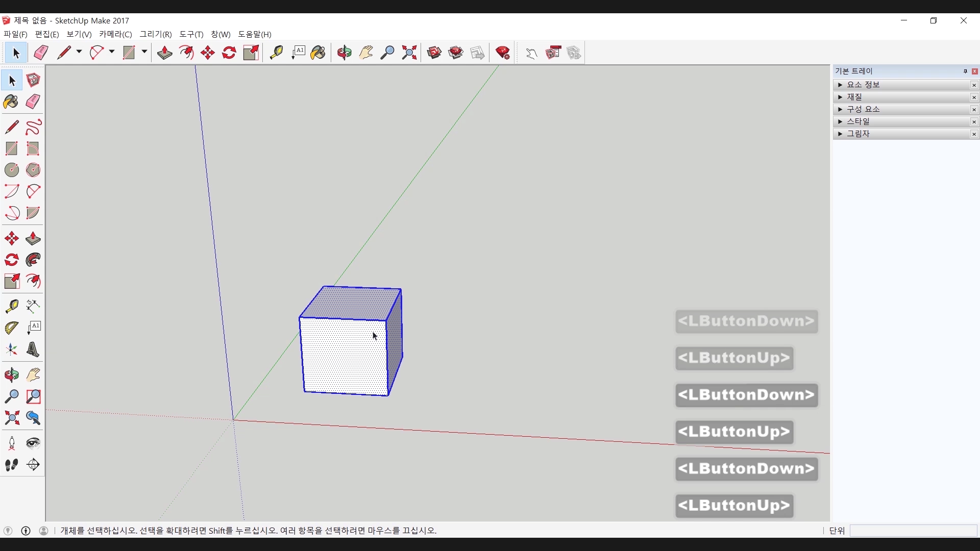Activate the Zoom Window tool
The width and height of the screenshot is (980, 551).
tap(33, 396)
